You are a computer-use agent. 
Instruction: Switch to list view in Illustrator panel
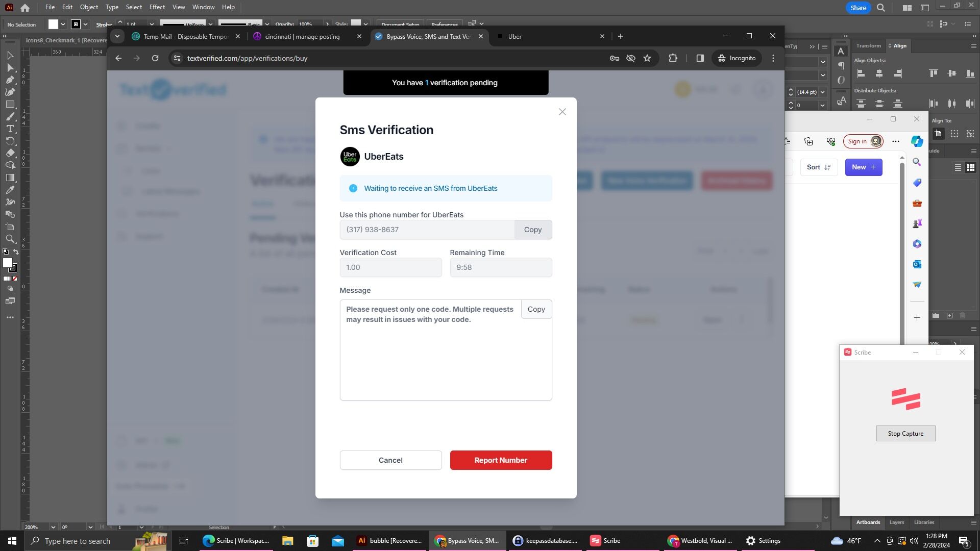pos(958,167)
